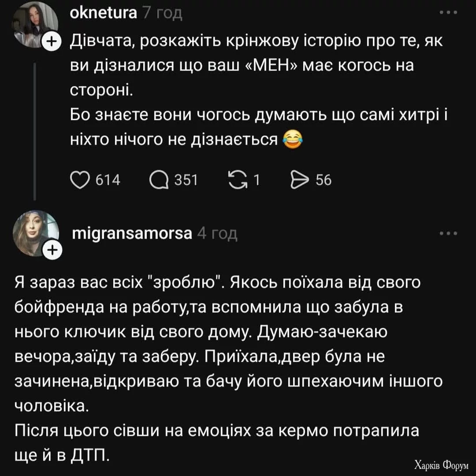View the 351 replies count
The width and height of the screenshot is (476, 476).
click(x=186, y=180)
